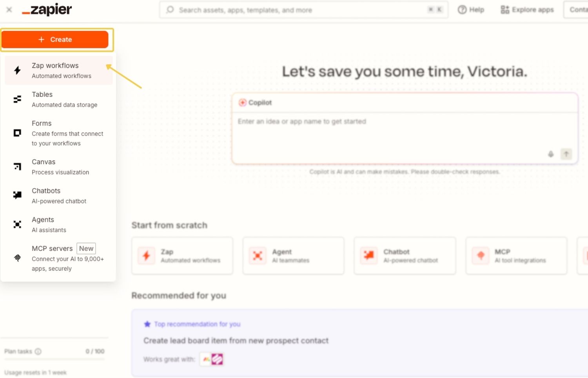
Task: Open the Agents AI assistants entry
Action: pos(59,225)
